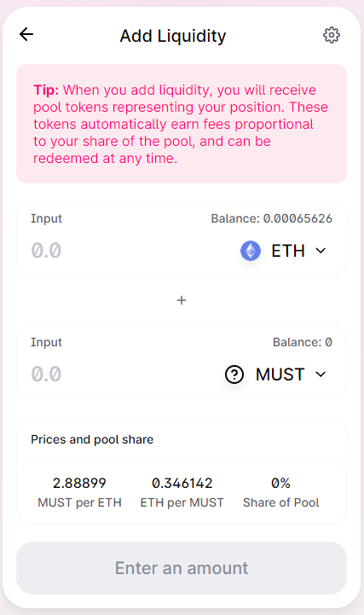The image size is (364, 615).
Task: Click the Add Liquidity title
Action: point(173,36)
